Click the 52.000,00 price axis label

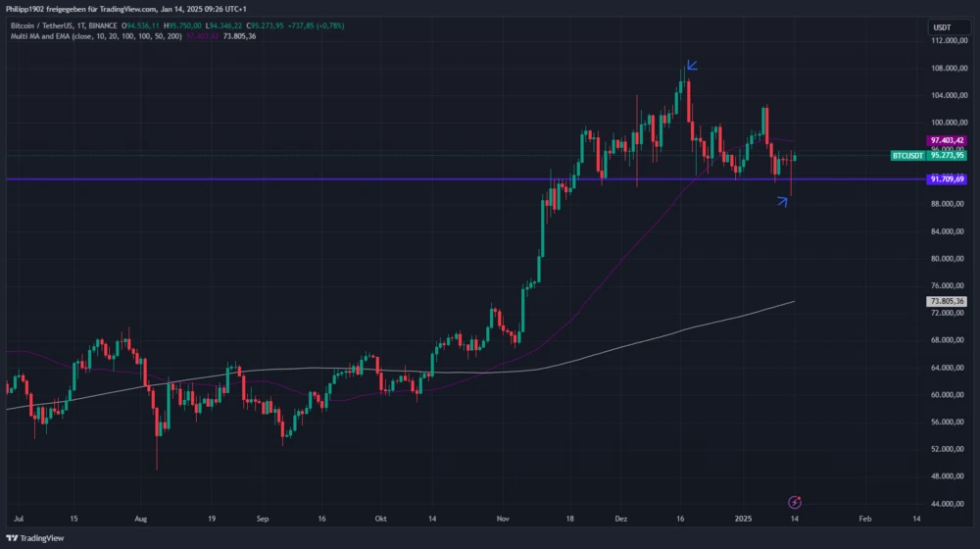949,449
